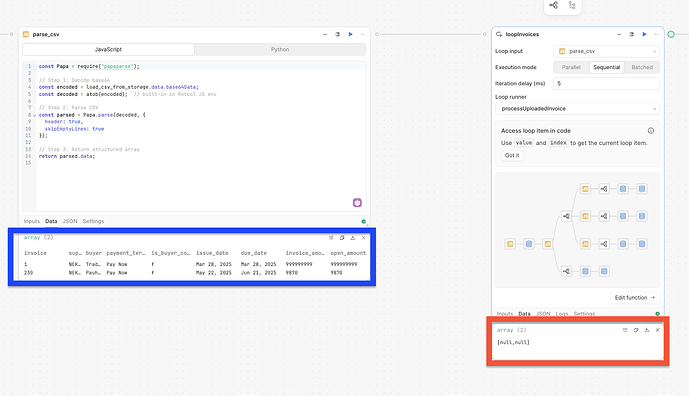Open Loop input parse_csv dropdown
This screenshot has height=396, width=689.
606,51
